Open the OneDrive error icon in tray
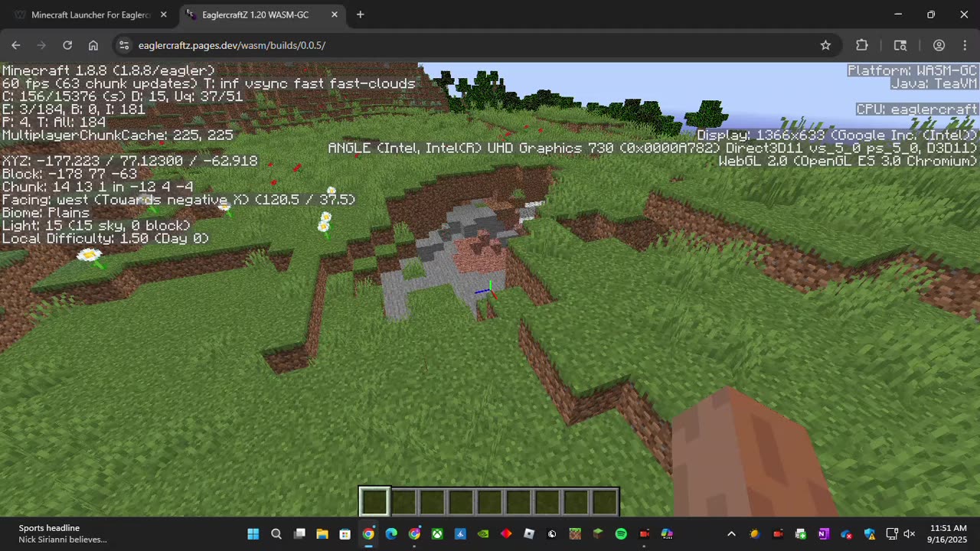 (x=847, y=533)
